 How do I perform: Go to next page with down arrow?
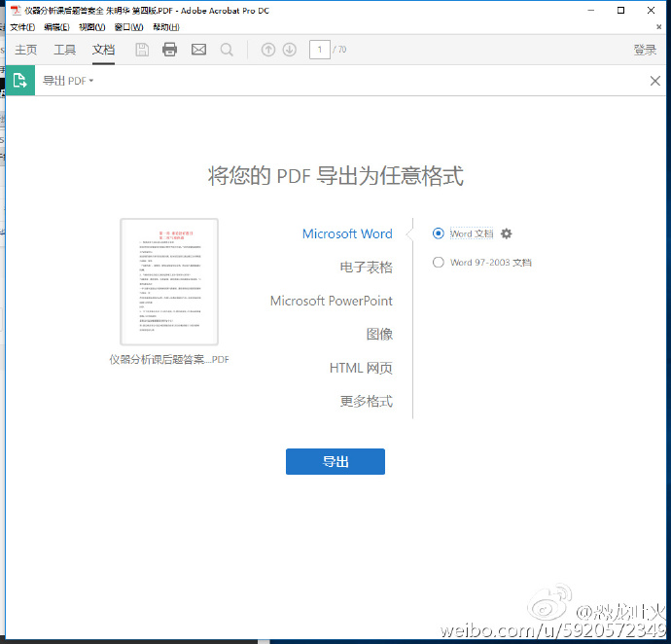coord(289,50)
